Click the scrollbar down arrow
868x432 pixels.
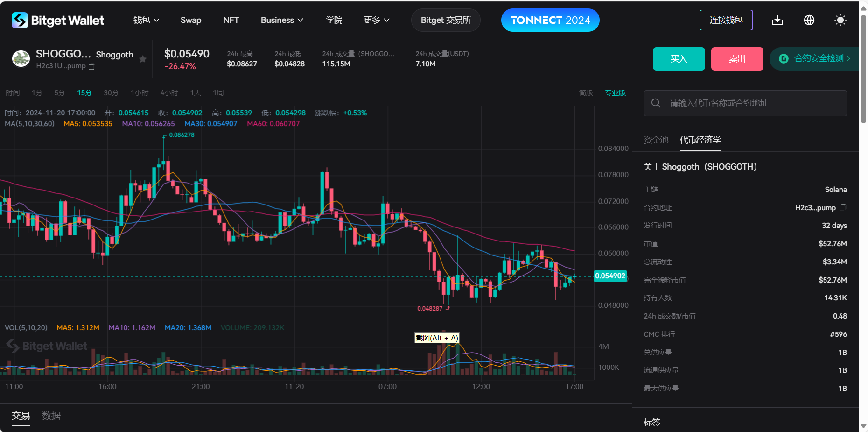(864, 426)
